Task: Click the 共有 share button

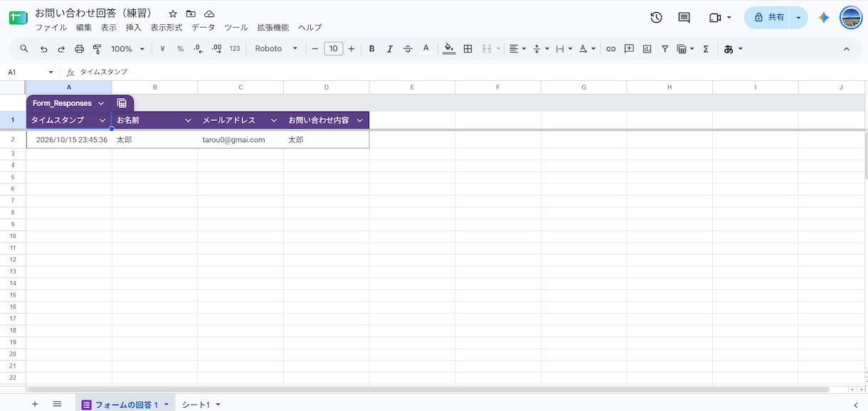Action: point(768,18)
